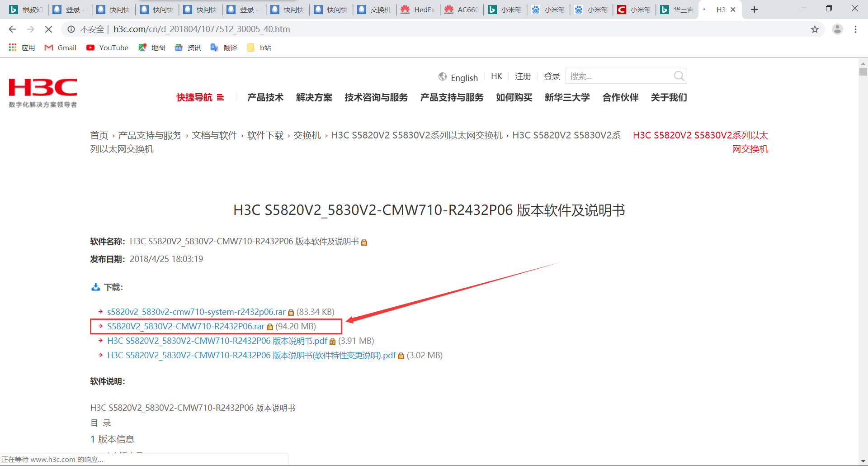This screenshot has height=466, width=868.
Task: View site info for the not-secure warning
Action: (71, 29)
